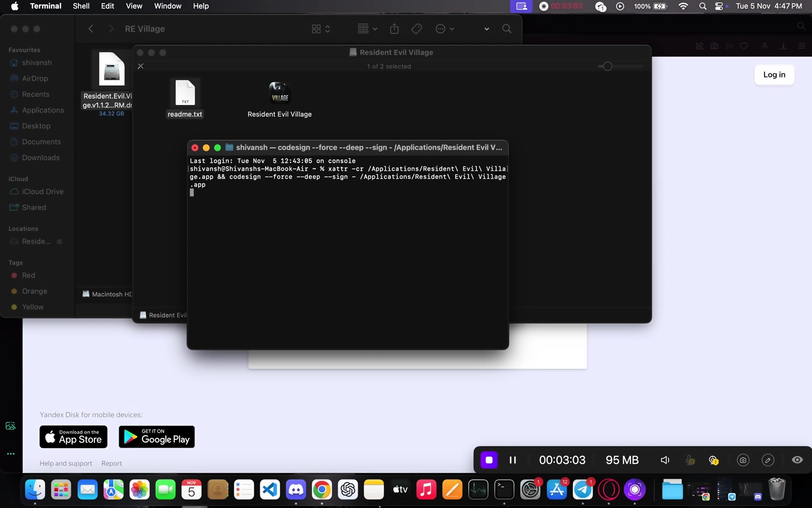Toggle system audio in recording bar
Viewport: 812px width, 508px height.
(x=665, y=460)
